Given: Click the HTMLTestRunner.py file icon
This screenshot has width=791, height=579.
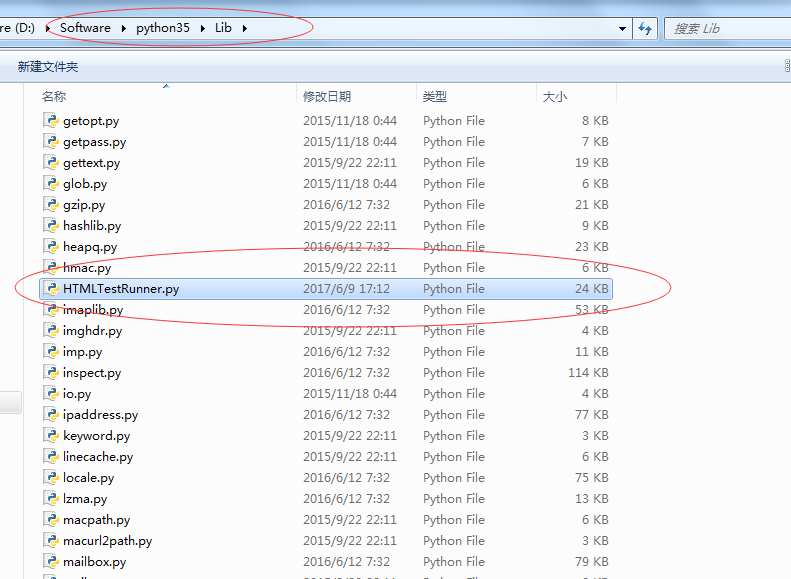Looking at the screenshot, I should point(51,288).
